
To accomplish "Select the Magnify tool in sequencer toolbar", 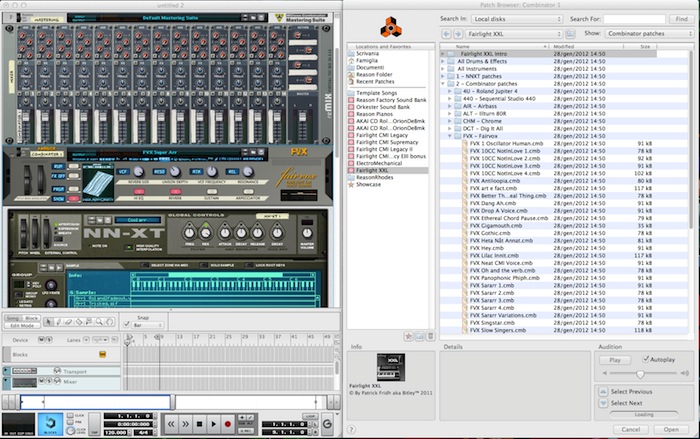I will (x=100, y=321).
